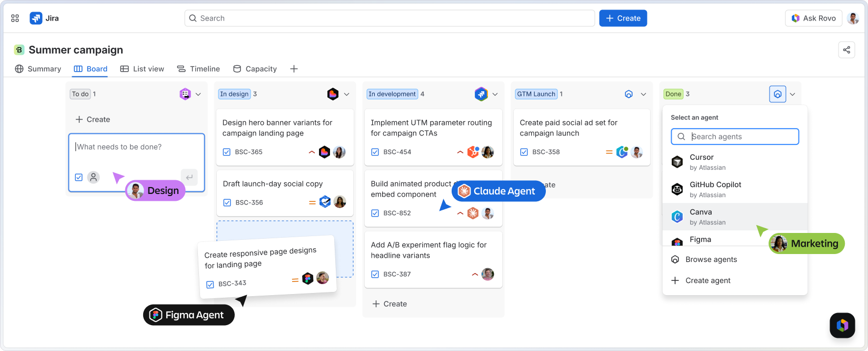The height and width of the screenshot is (351, 868).
Task: Open the Summary tab
Action: [x=38, y=69]
